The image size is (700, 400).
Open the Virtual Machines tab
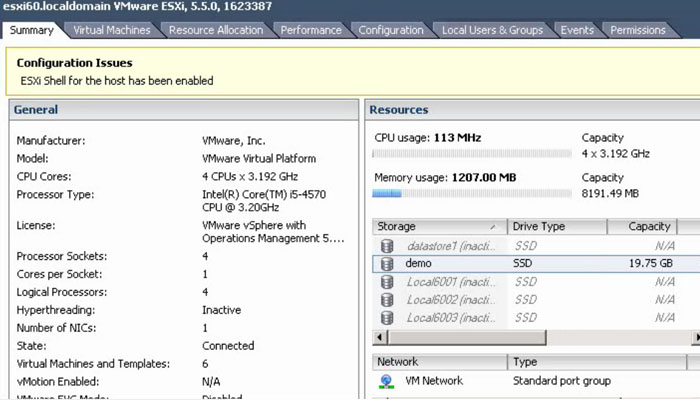112,30
